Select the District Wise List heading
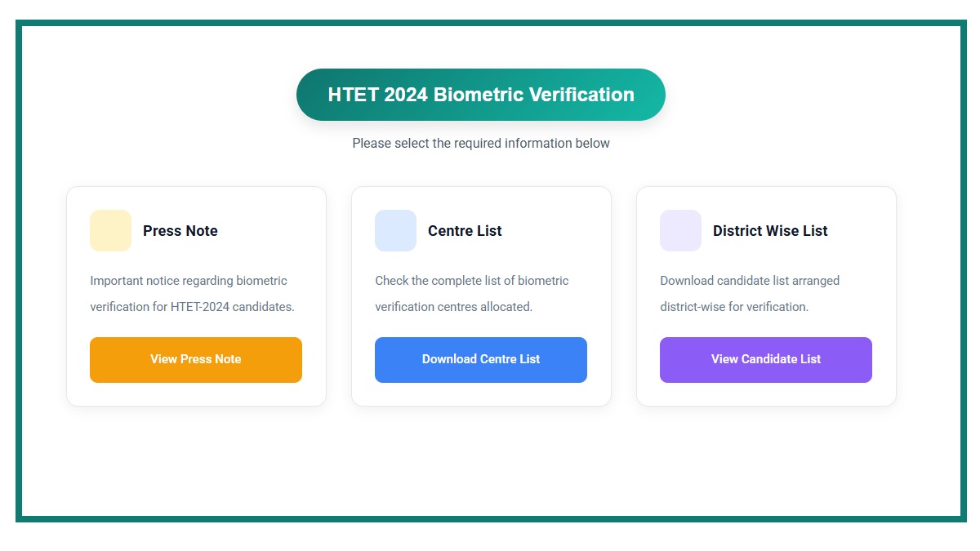This screenshot has width=980, height=551. coord(770,231)
